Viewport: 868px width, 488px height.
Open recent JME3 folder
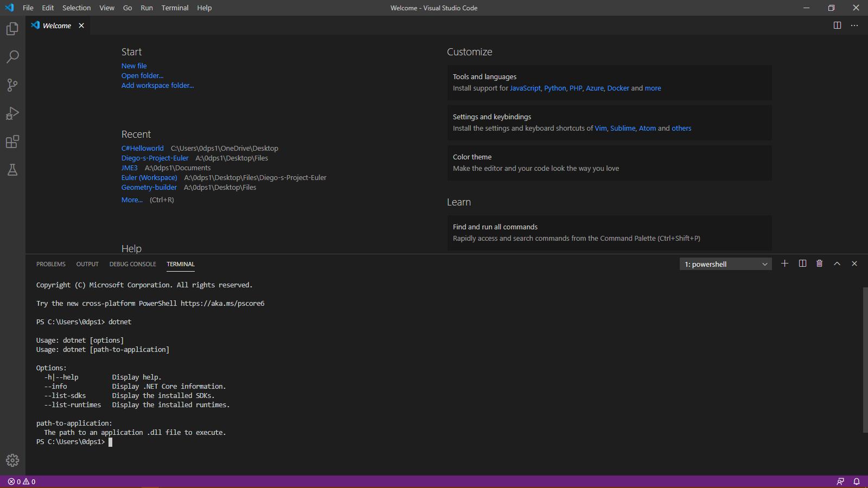[x=130, y=168]
